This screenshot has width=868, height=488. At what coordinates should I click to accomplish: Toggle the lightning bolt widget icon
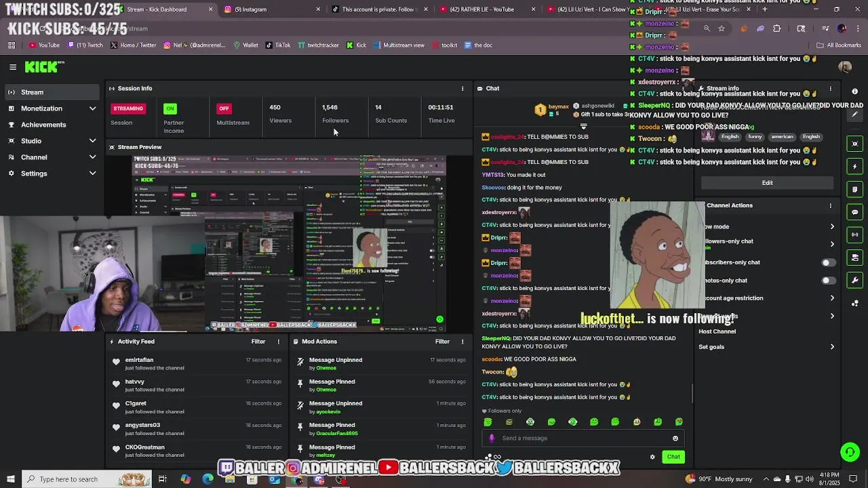click(854, 167)
